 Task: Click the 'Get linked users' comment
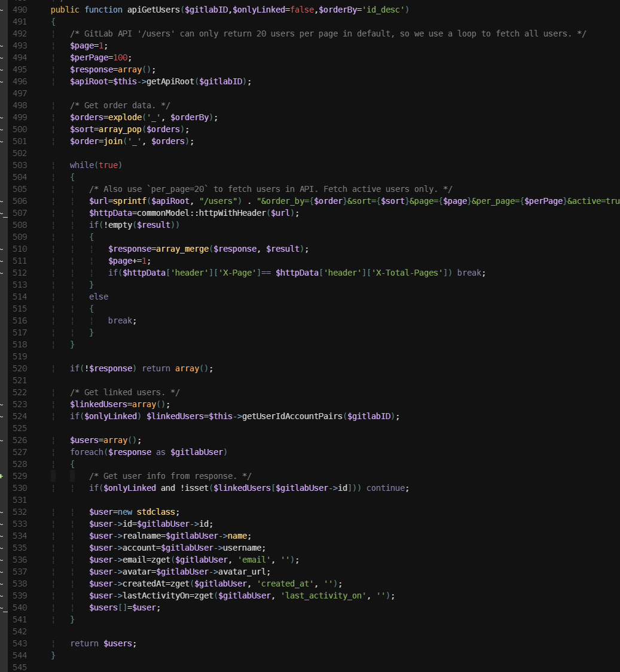pyautogui.click(x=125, y=393)
